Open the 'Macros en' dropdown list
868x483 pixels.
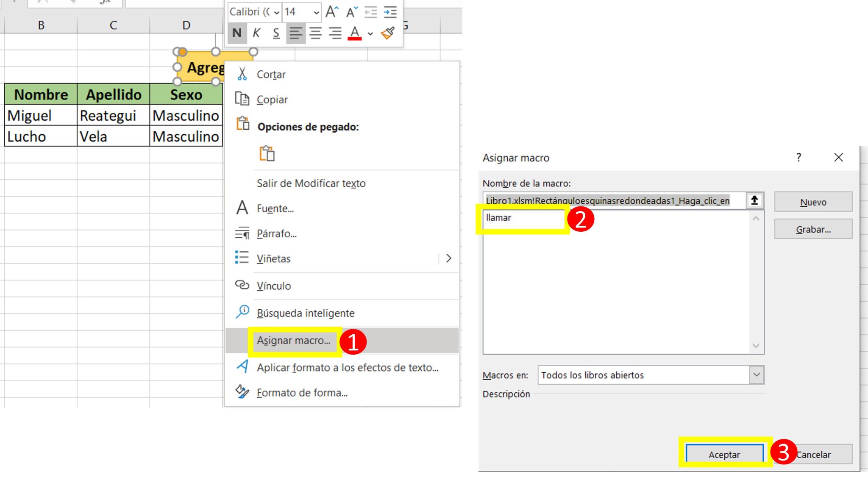[756, 375]
